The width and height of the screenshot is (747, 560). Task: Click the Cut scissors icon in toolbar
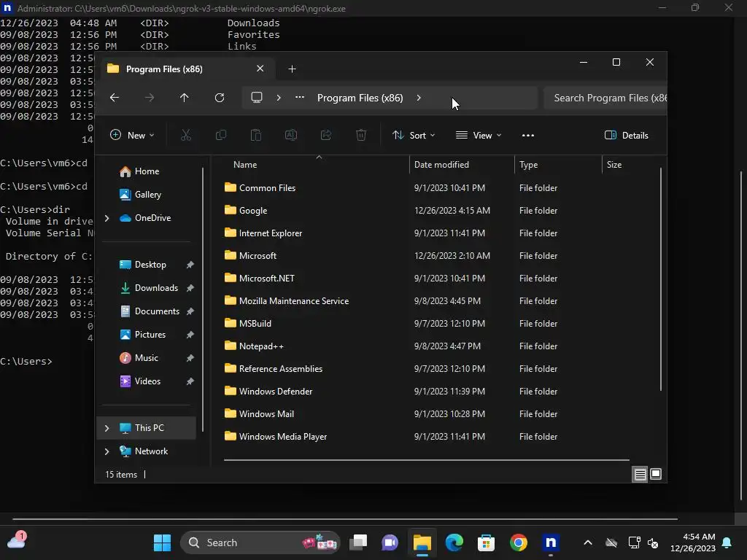tap(186, 135)
